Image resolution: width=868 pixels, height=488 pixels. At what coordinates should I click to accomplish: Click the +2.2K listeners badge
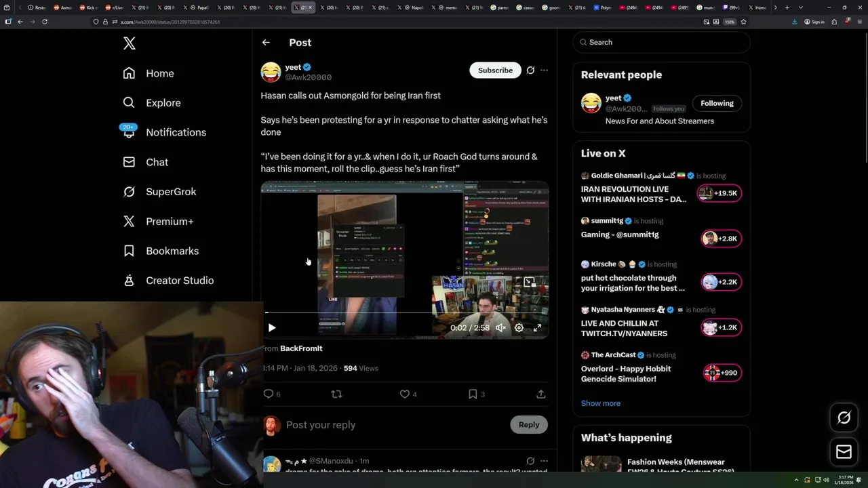coord(722,282)
